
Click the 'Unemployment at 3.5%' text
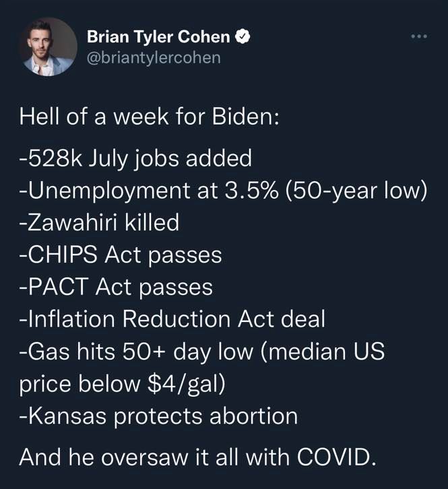pos(149,191)
